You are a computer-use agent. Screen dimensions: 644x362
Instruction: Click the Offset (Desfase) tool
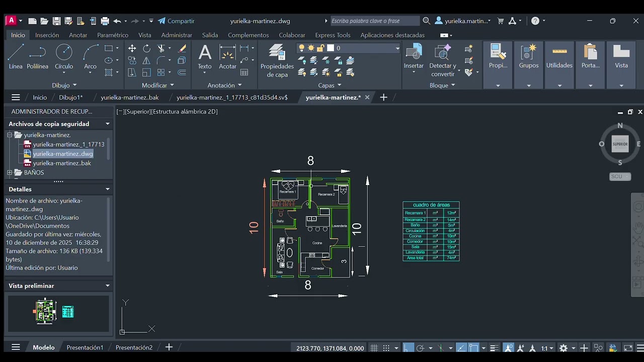(x=182, y=72)
